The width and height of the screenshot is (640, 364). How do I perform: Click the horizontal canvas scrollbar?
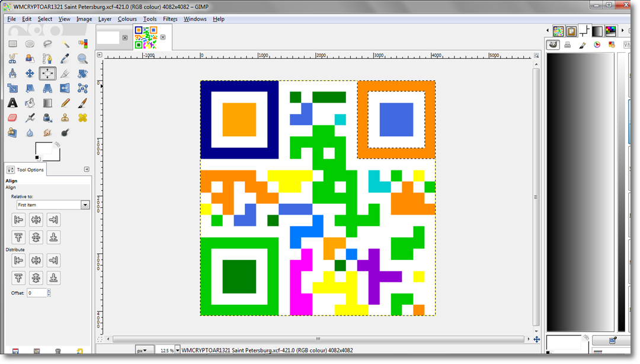[318, 339]
